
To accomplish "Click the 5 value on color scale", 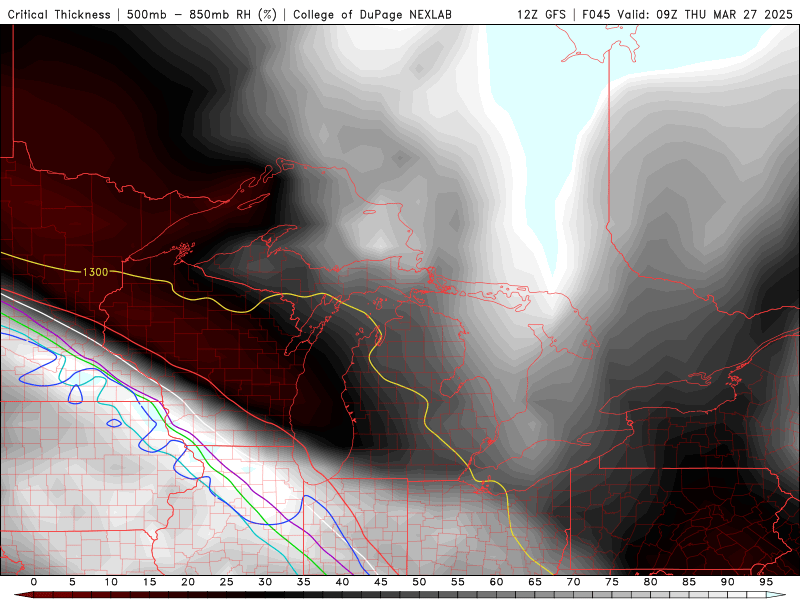I will (x=72, y=582).
